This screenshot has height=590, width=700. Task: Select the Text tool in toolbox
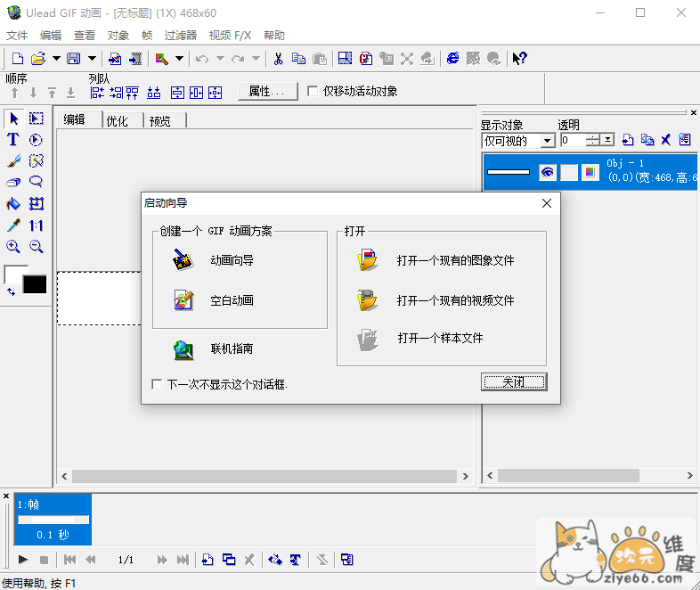[x=13, y=140]
